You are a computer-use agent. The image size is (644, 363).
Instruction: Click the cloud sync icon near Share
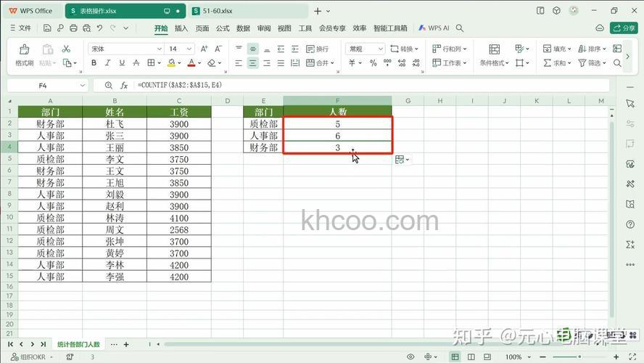click(x=600, y=28)
